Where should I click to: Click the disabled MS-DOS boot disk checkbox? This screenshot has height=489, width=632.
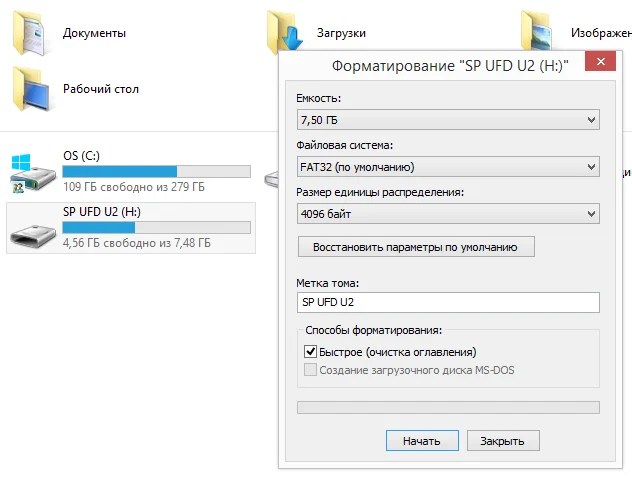pos(310,370)
